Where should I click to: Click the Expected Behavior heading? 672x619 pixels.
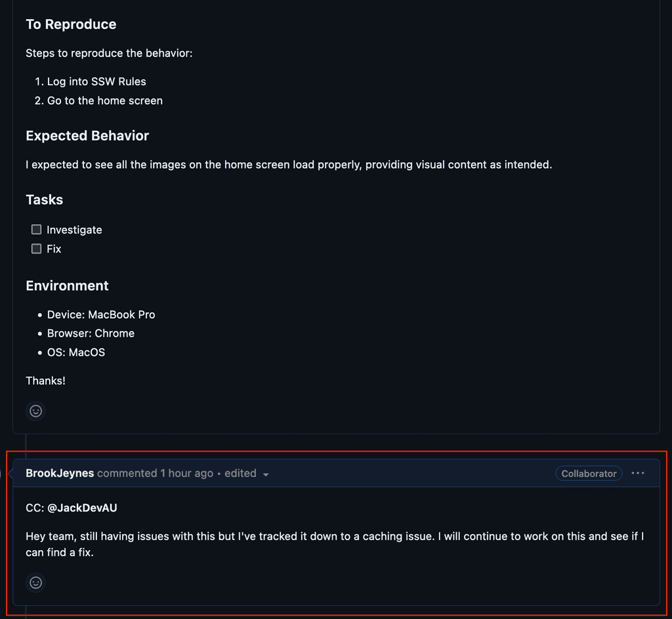coord(87,136)
